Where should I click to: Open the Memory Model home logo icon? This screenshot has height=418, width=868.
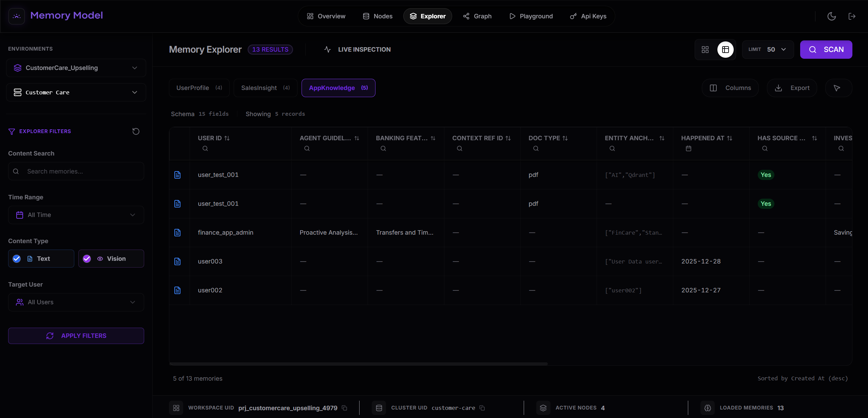[16, 16]
